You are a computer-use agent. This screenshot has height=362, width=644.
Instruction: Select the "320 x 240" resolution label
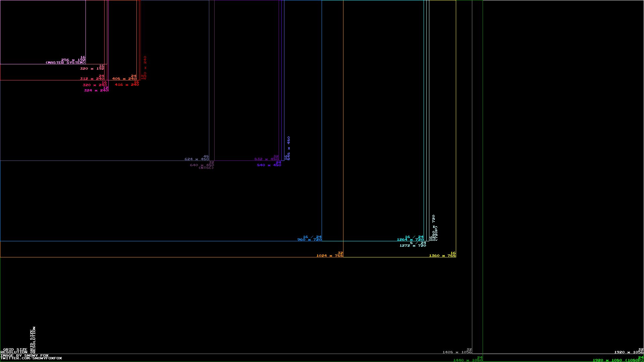pos(95,85)
